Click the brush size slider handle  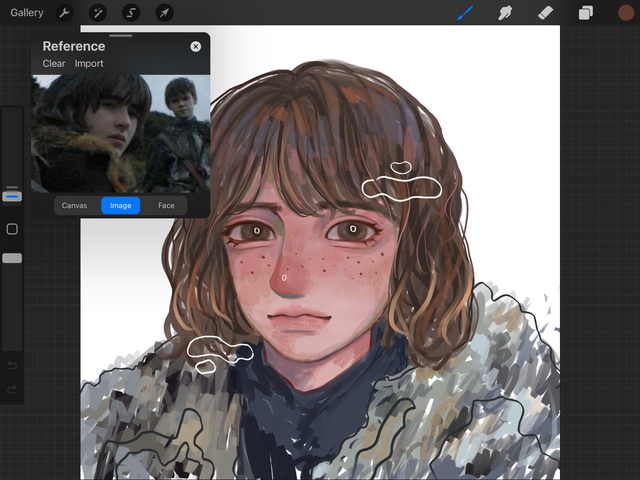click(x=12, y=195)
